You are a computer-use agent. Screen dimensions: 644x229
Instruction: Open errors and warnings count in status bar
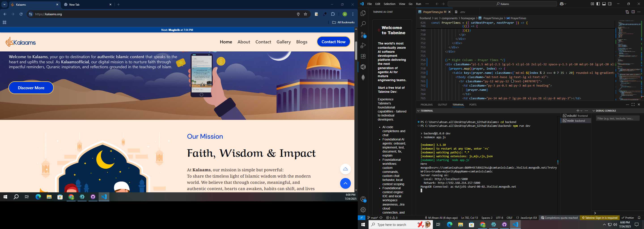pyautogui.click(x=392, y=218)
